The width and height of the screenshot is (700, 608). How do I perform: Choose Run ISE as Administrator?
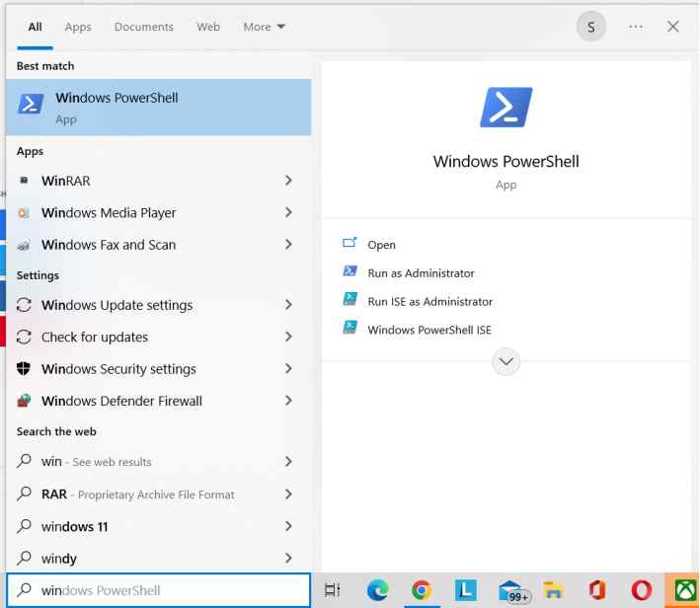click(429, 302)
